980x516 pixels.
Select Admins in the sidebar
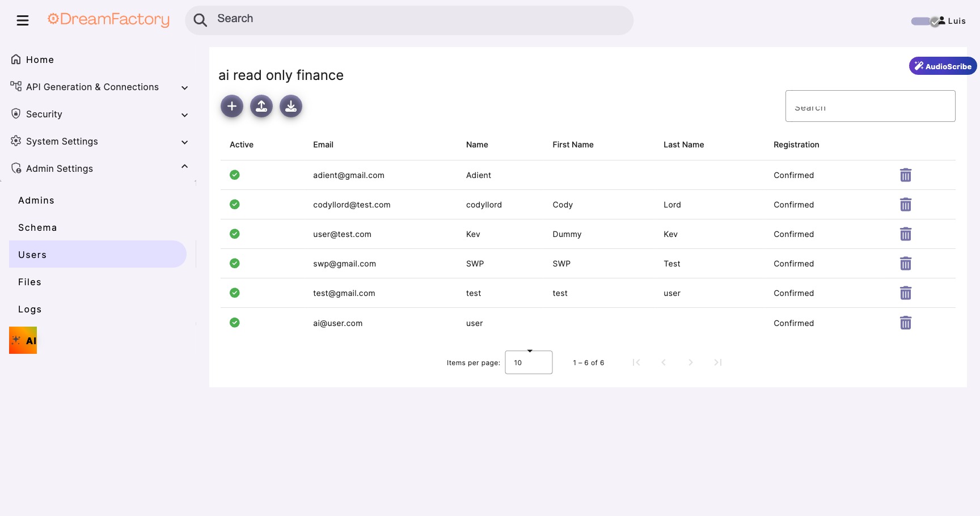point(36,200)
